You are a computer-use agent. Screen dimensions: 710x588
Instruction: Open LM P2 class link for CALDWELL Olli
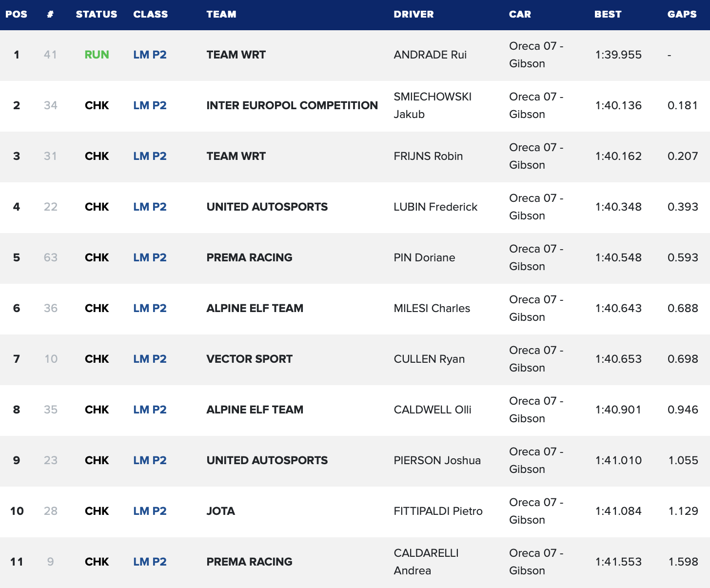click(150, 410)
